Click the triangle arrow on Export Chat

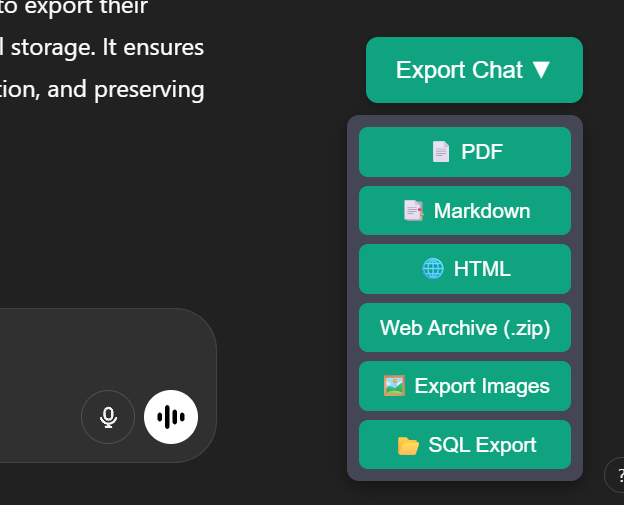[541, 70]
